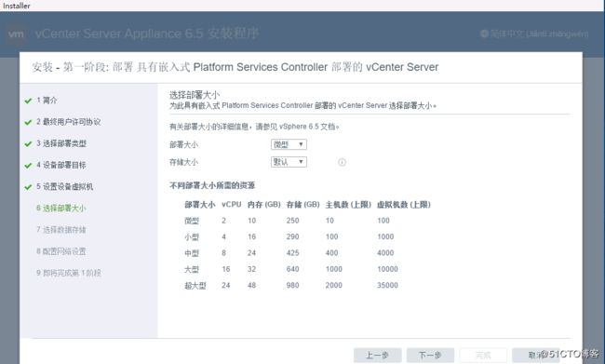This screenshot has width=605, height=364.
Task: Click the vCenter Server Appliance 6.5 安装程序 title
Action: tap(147, 34)
